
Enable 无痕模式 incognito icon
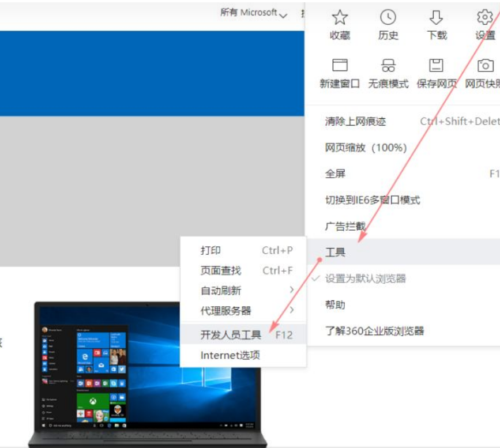click(x=388, y=65)
